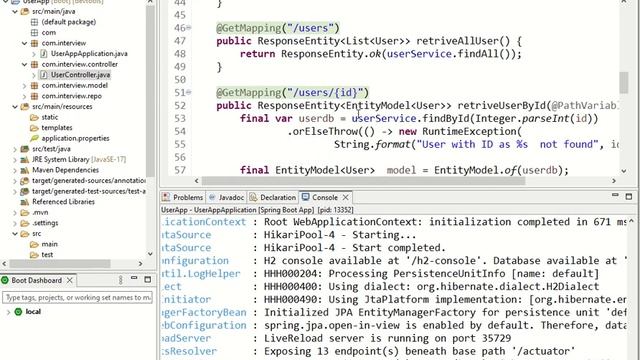Select the main folder under src
Viewport: 640px width, 360px height.
[49, 244]
